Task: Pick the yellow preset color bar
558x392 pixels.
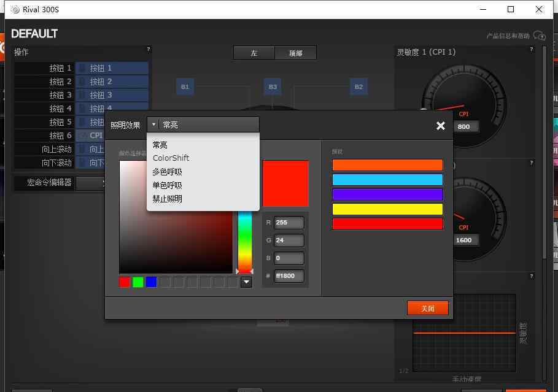Action: (387, 209)
